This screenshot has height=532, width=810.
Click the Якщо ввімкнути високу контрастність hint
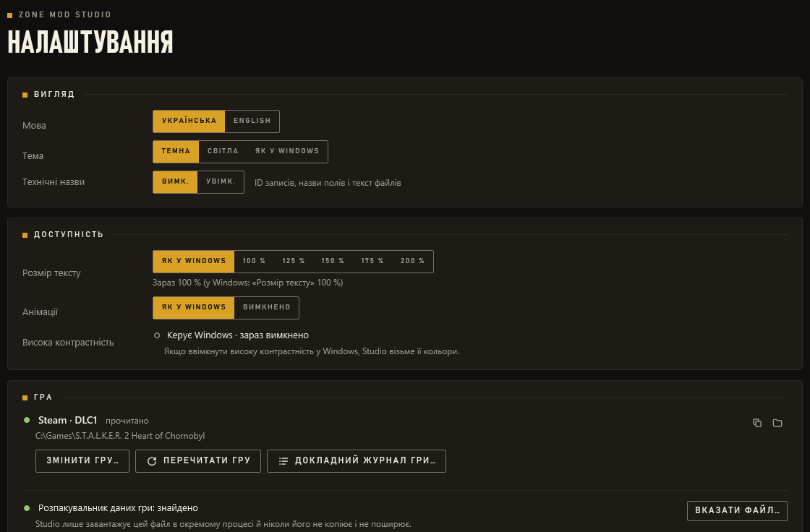(312, 352)
